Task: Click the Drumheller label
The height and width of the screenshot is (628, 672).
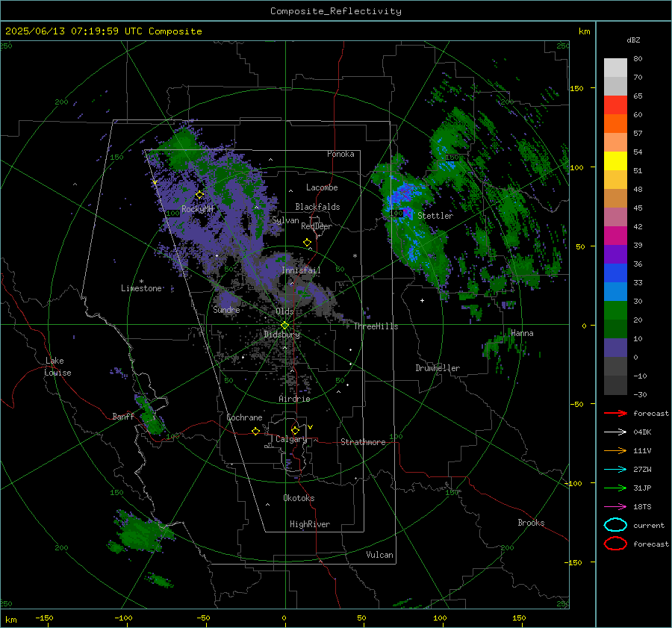Action: coord(438,368)
